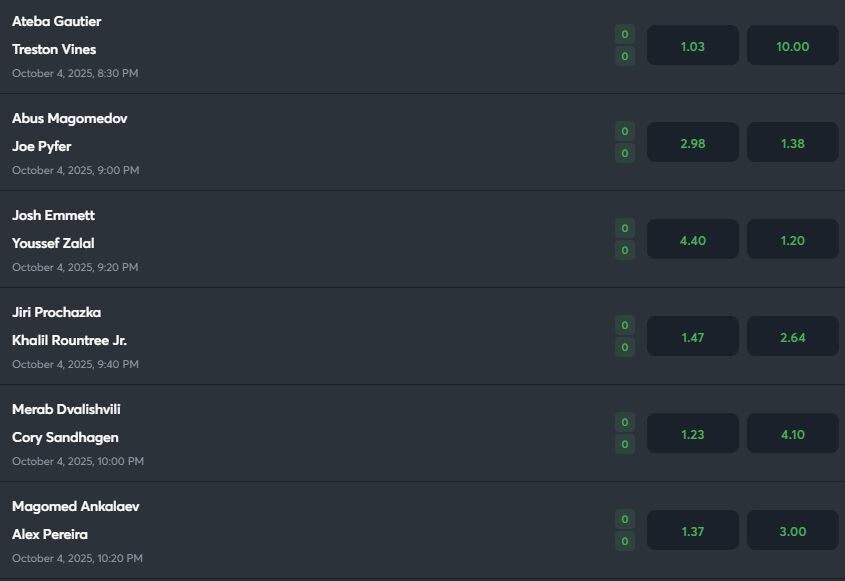Click Magomed Ankalaev's score badge
The image size is (845, 581).
625,519
